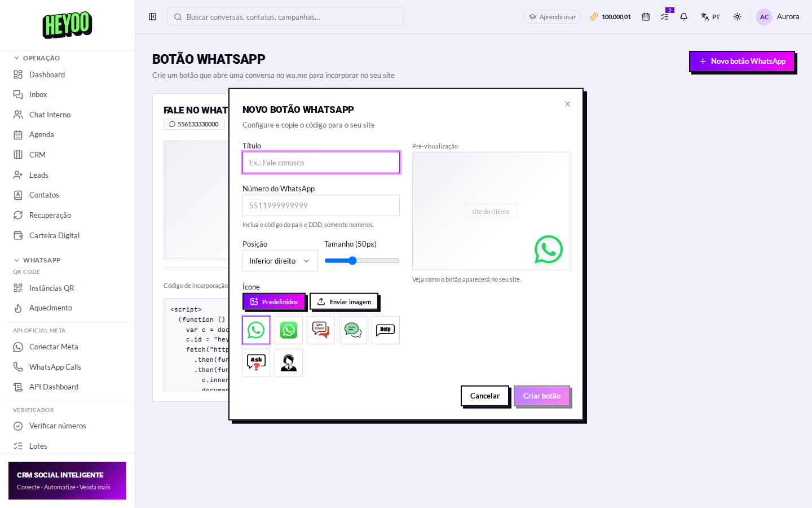Navigate to CRM

[x=68, y=155]
